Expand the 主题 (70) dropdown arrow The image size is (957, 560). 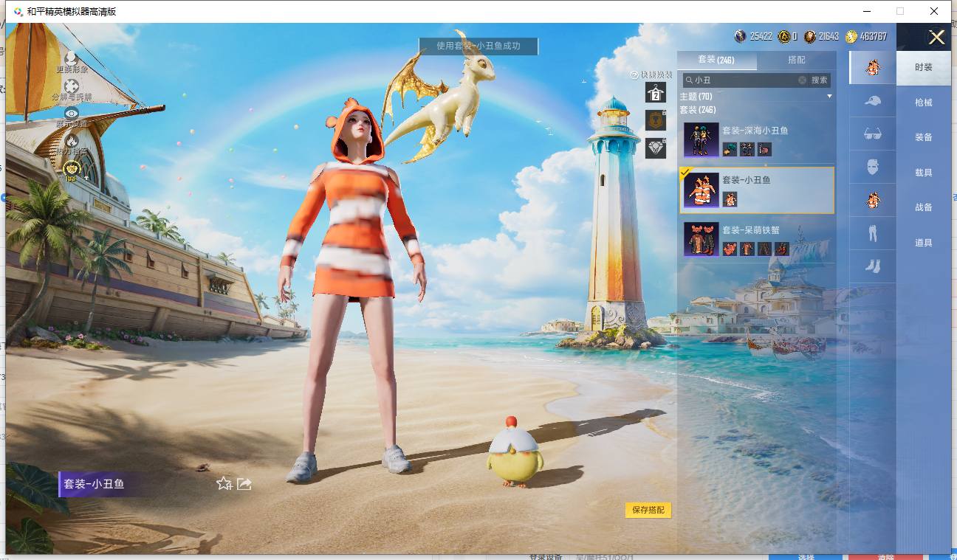pos(829,97)
